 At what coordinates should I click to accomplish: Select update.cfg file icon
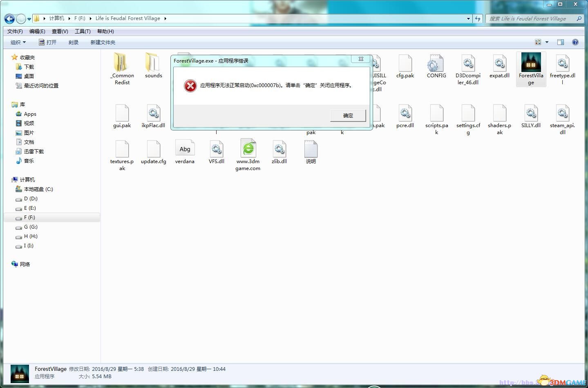coord(153,149)
